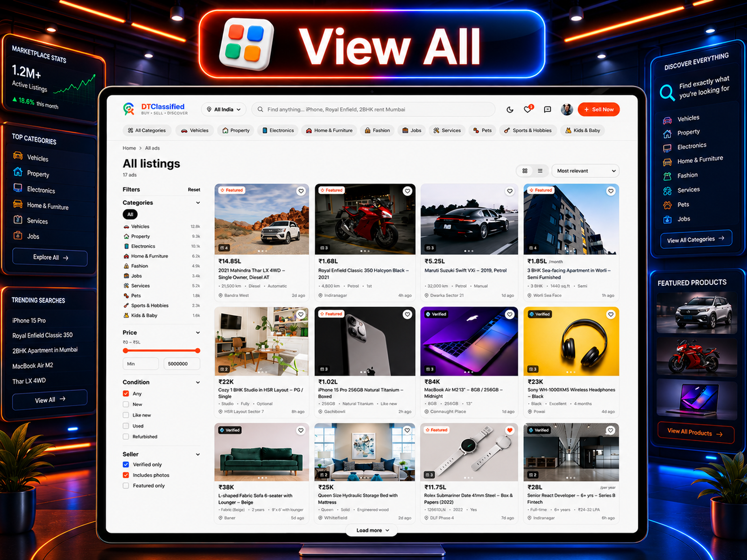Favorite the Mahindra Thar LX listing
The width and height of the screenshot is (747, 560).
pos(301,191)
